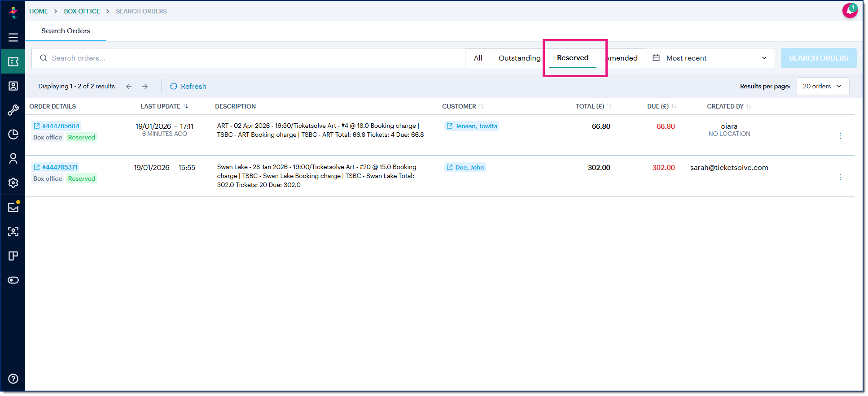This screenshot has height=396, width=868.
Task: Sort by Created By column arrows
Action: click(x=749, y=106)
